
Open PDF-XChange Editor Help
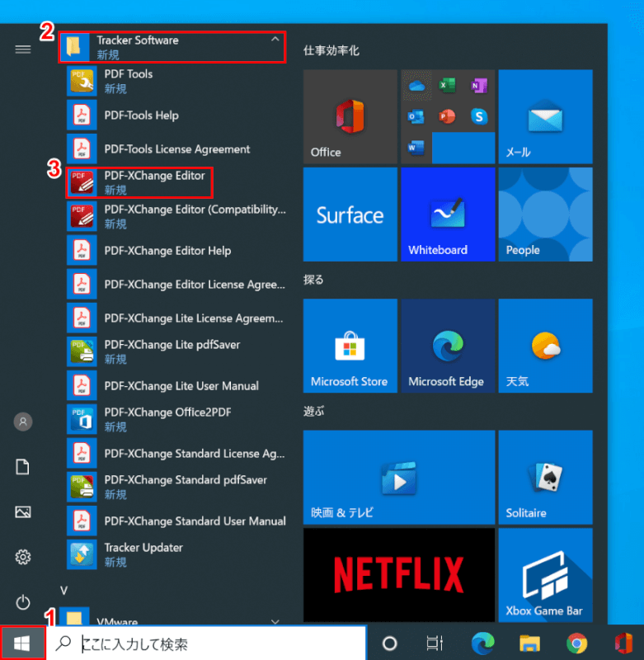(x=176, y=251)
